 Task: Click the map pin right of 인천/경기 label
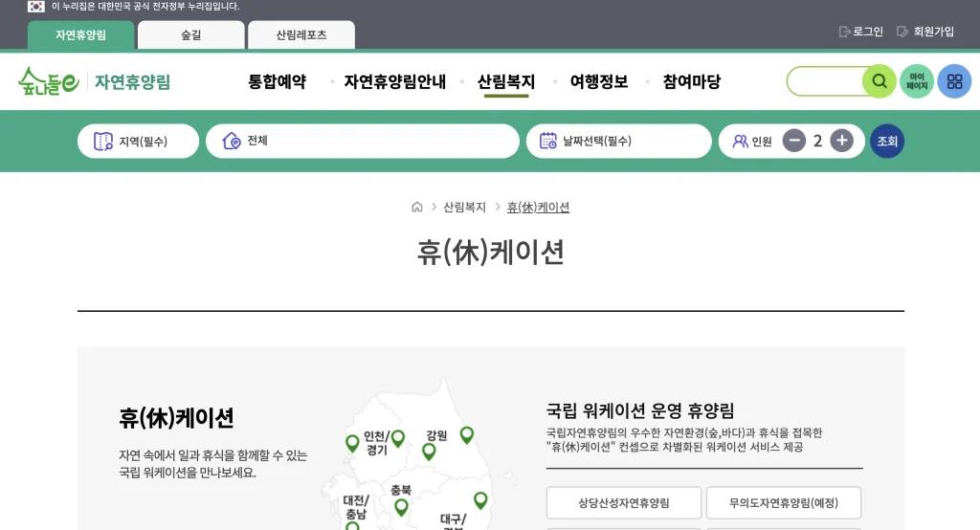397,438
